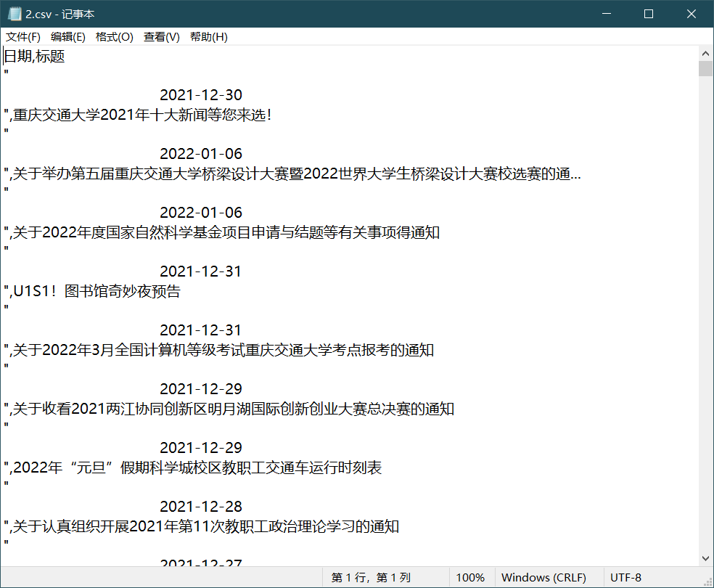714x588 pixels.
Task: Click the line 重庆交通大学2021年十大新闻等您来选!
Action: coord(138,115)
